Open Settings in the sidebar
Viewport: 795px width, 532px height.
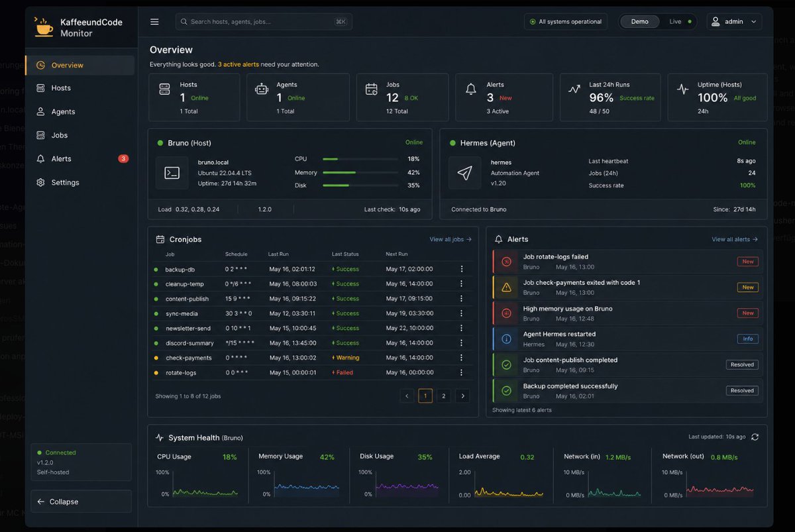(x=80, y=182)
